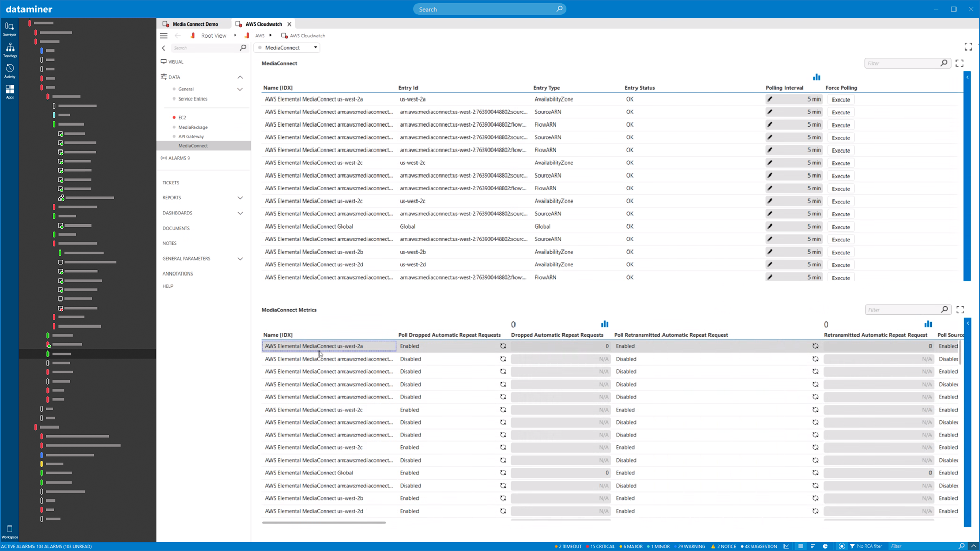Toggle Poll Dropped refresh for us-west-2a row
Image resolution: width=980 pixels, height=551 pixels.
[503, 346]
